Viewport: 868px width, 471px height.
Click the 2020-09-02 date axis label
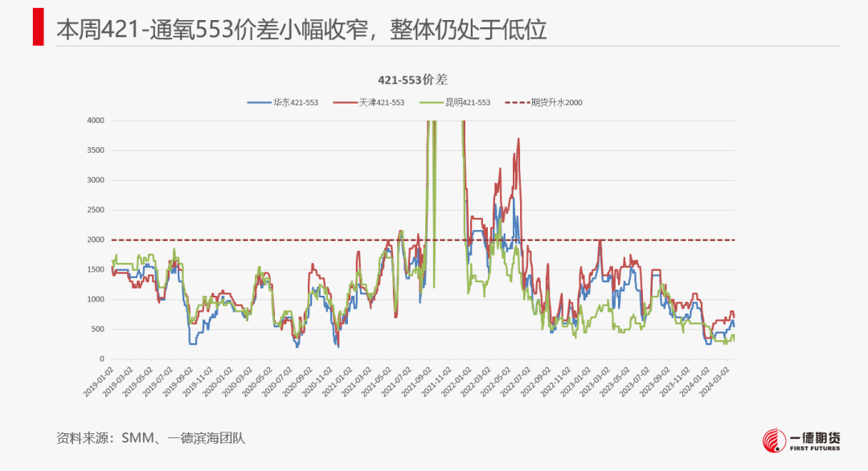coord(297,380)
